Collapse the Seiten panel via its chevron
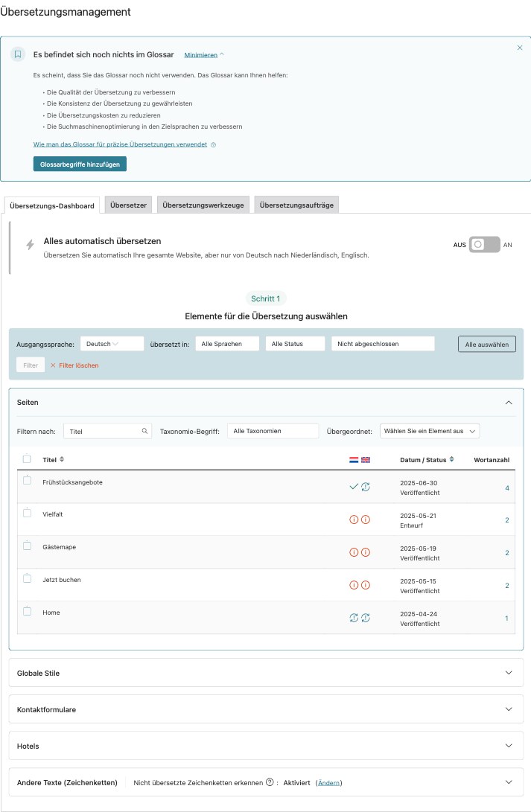 509,401
